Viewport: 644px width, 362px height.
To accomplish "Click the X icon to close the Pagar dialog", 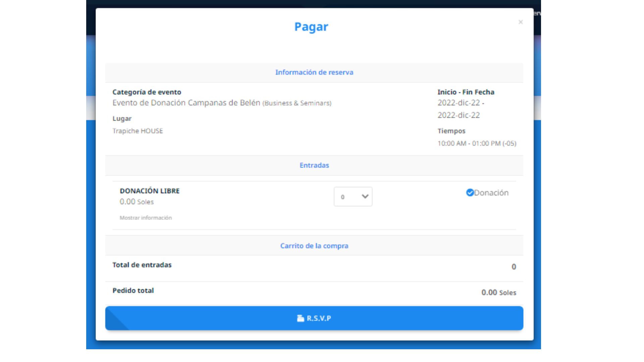I will tap(521, 22).
